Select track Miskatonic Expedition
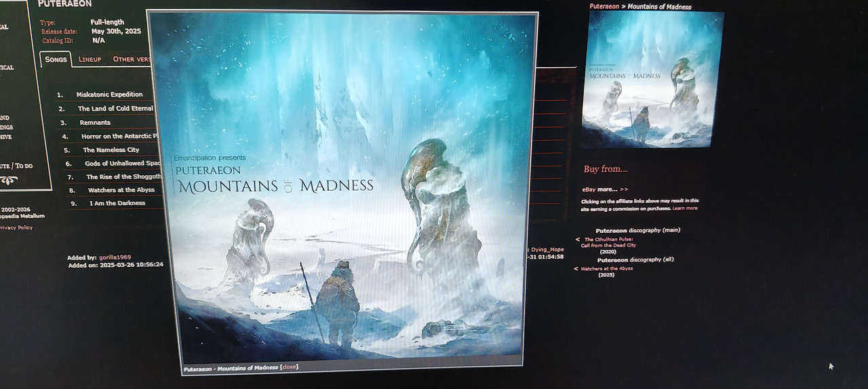The width and height of the screenshot is (868, 389). (109, 94)
